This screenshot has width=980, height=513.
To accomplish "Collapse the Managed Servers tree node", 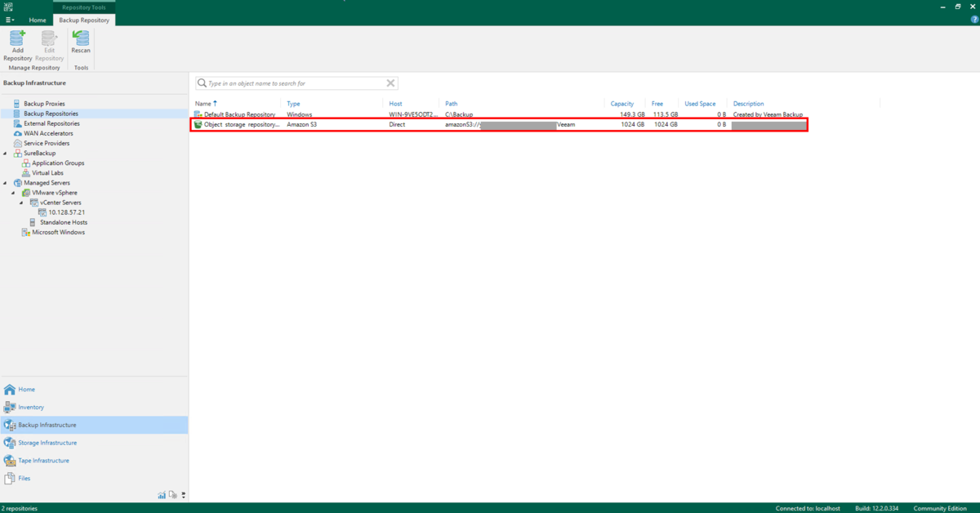I will click(7, 183).
